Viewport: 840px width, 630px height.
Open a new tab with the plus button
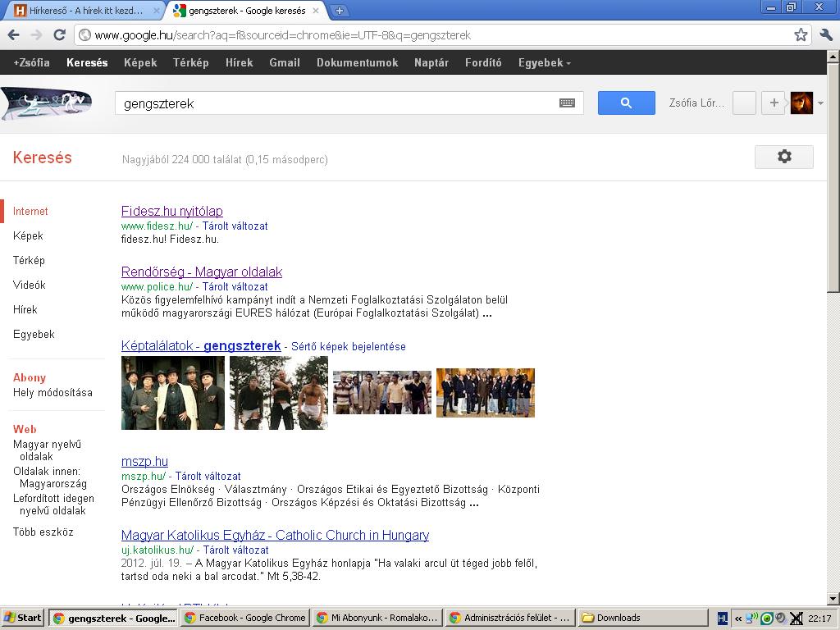click(339, 11)
